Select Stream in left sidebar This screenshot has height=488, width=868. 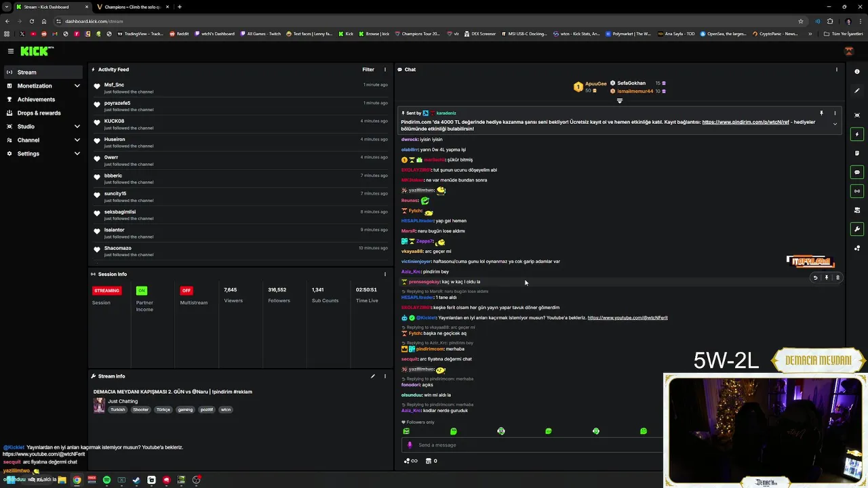pyautogui.click(x=43, y=72)
